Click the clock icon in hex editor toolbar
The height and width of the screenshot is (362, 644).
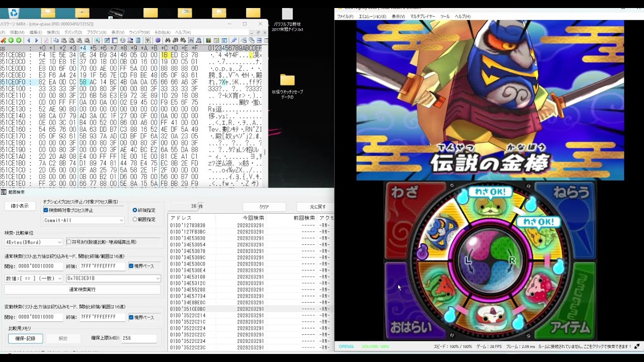pos(122,40)
